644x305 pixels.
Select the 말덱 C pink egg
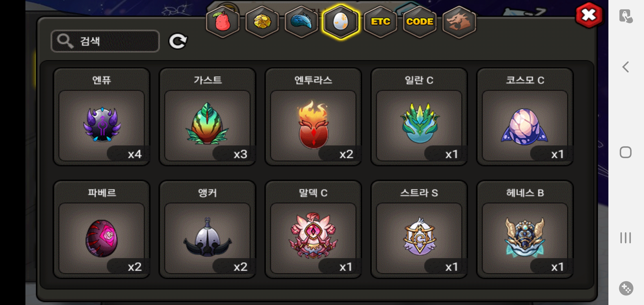coord(313,229)
